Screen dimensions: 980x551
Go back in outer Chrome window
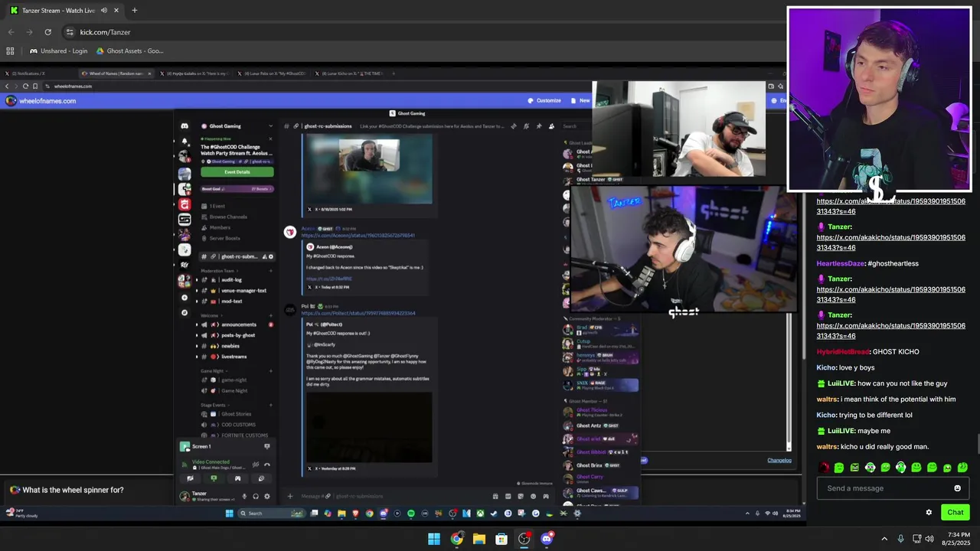coord(11,32)
